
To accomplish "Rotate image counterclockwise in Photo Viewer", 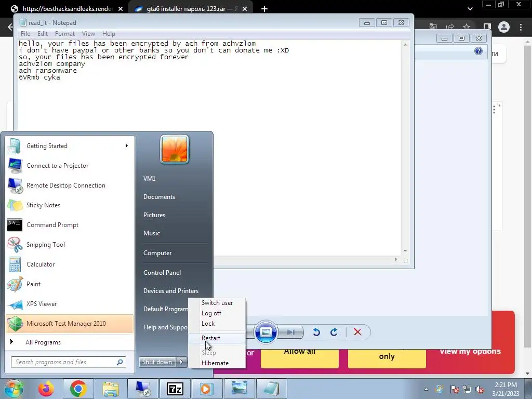I will 316,332.
